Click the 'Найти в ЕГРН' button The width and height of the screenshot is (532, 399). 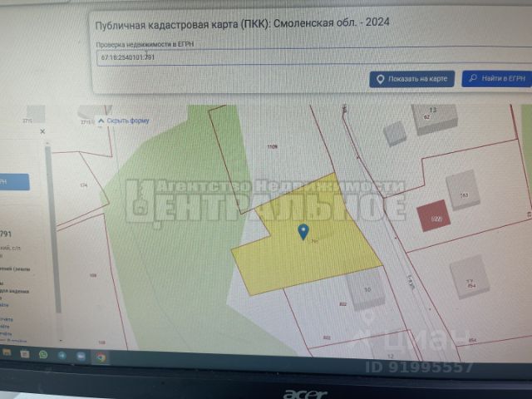pos(497,79)
